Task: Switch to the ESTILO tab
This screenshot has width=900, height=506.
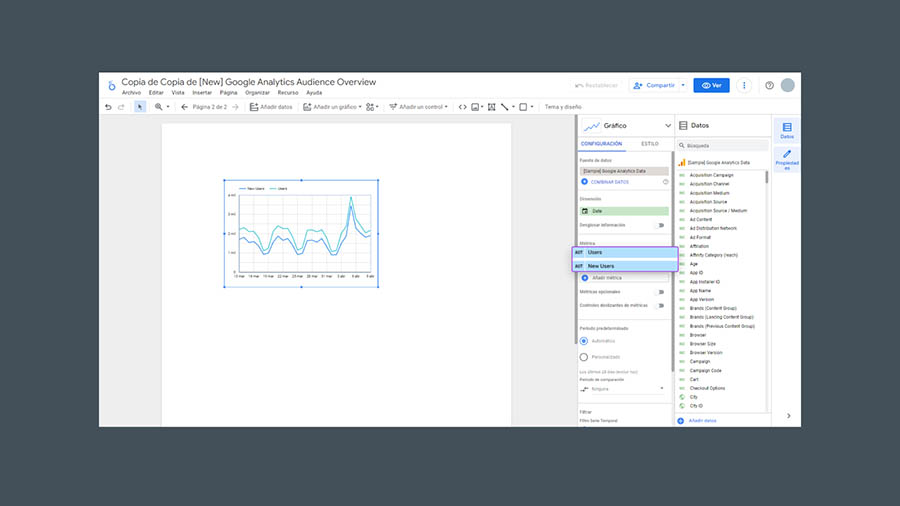Action: tap(650, 144)
